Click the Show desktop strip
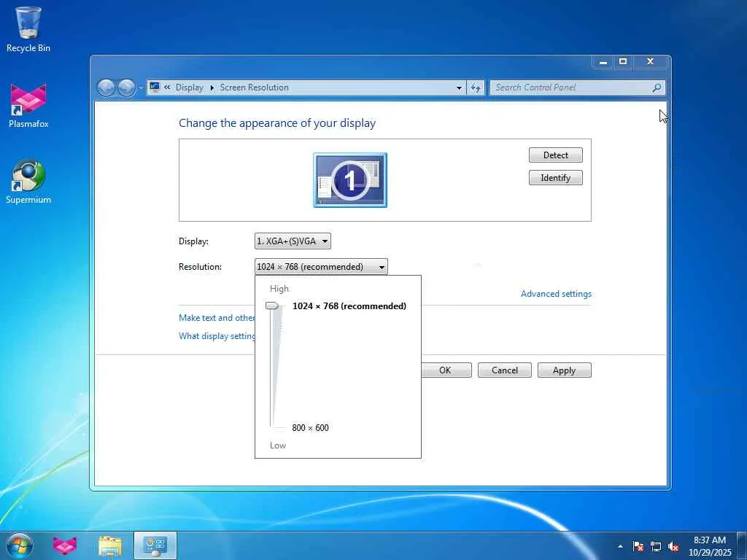Screen dimensions: 747x560 tap(742, 545)
